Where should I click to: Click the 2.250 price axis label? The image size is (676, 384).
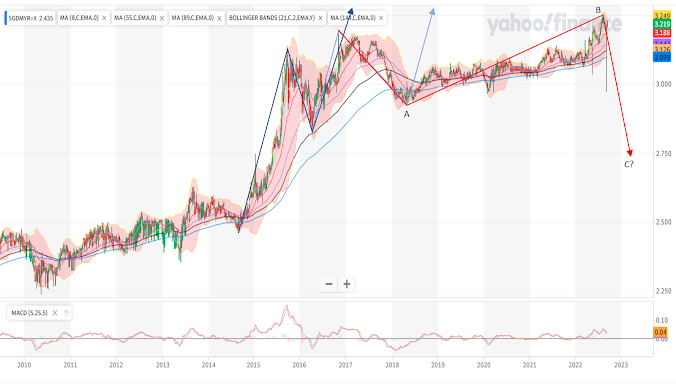click(x=663, y=291)
